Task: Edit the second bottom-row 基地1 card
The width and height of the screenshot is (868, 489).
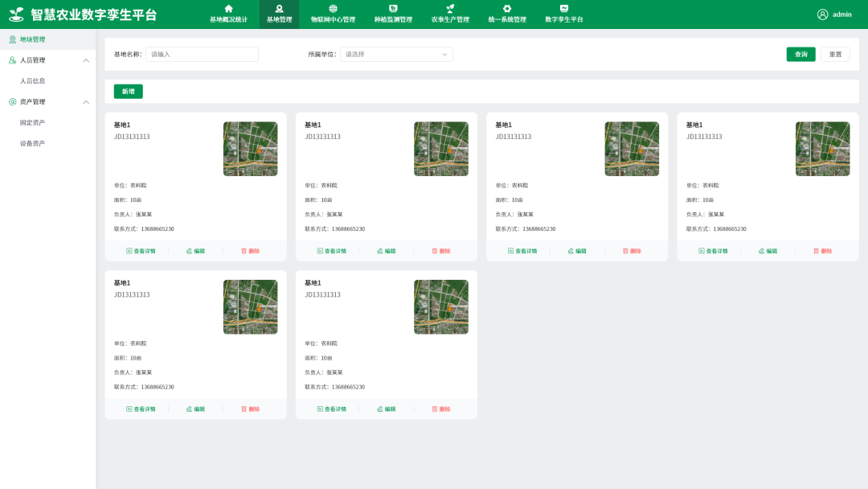Action: coord(387,409)
